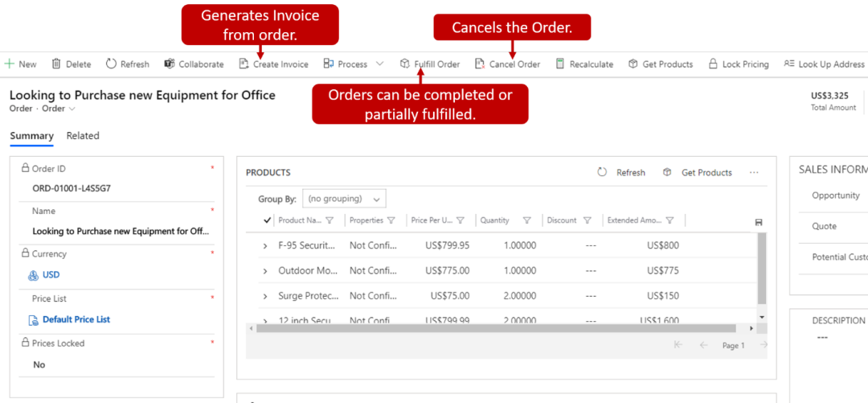Viewport: 868px width, 403px height.
Task: Toggle the select-all checkmark in products grid
Action: point(267,220)
